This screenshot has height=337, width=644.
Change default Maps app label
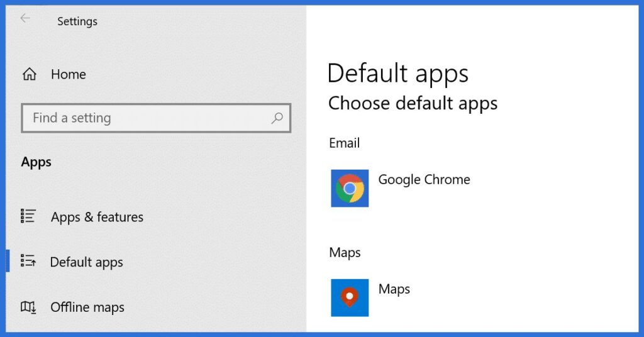(394, 289)
